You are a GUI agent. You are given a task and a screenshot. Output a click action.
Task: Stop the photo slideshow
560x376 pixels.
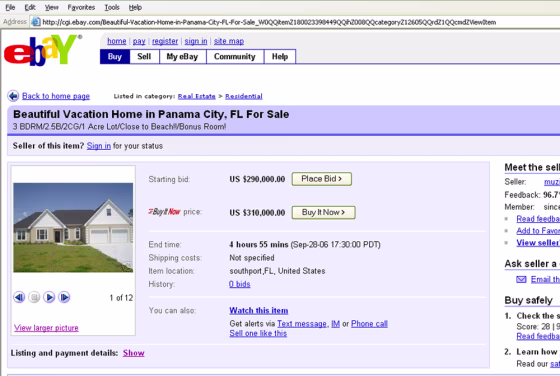pyautogui.click(x=34, y=297)
